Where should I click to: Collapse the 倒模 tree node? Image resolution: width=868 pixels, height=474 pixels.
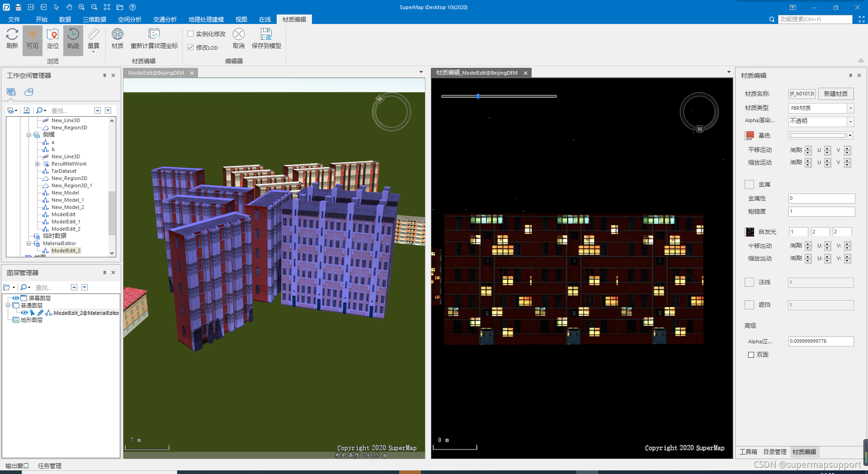tap(29, 135)
